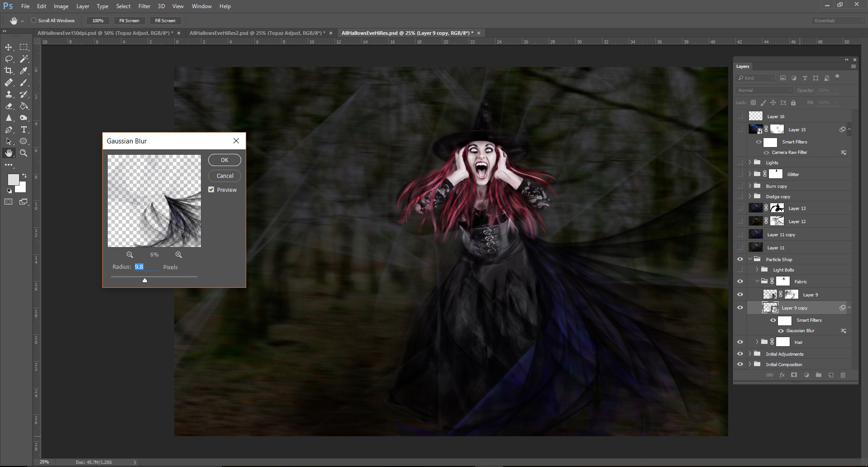Select the Lasso tool
The width and height of the screenshot is (868, 467).
(x=9, y=59)
